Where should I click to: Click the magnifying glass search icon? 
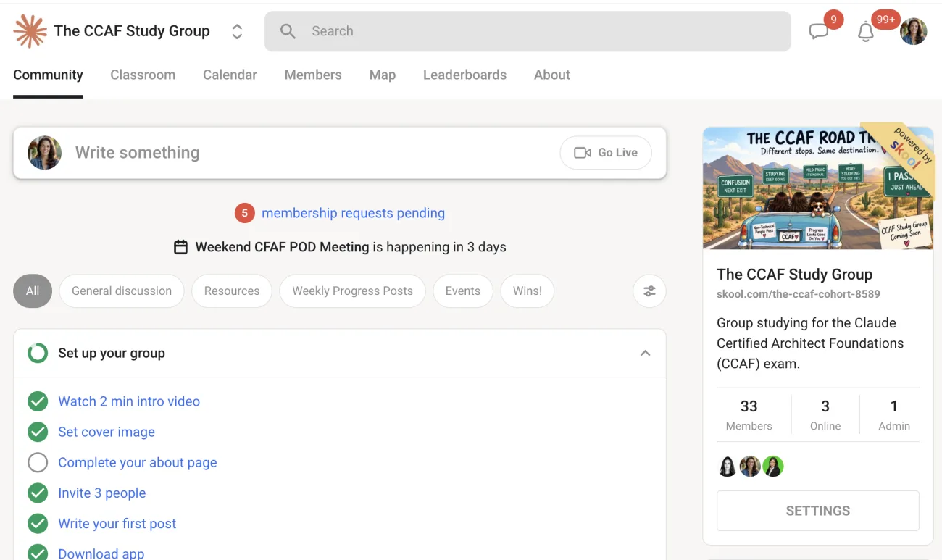point(288,31)
